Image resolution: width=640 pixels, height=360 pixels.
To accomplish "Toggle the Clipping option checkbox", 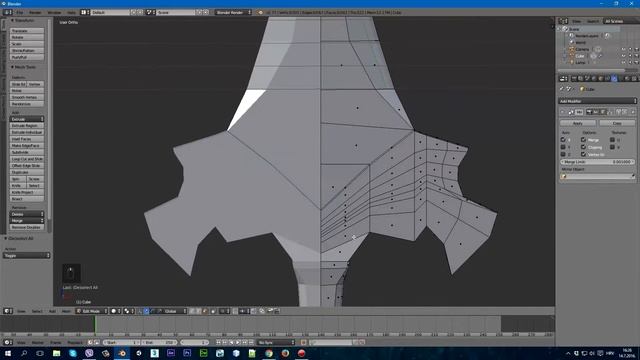I will [x=584, y=147].
